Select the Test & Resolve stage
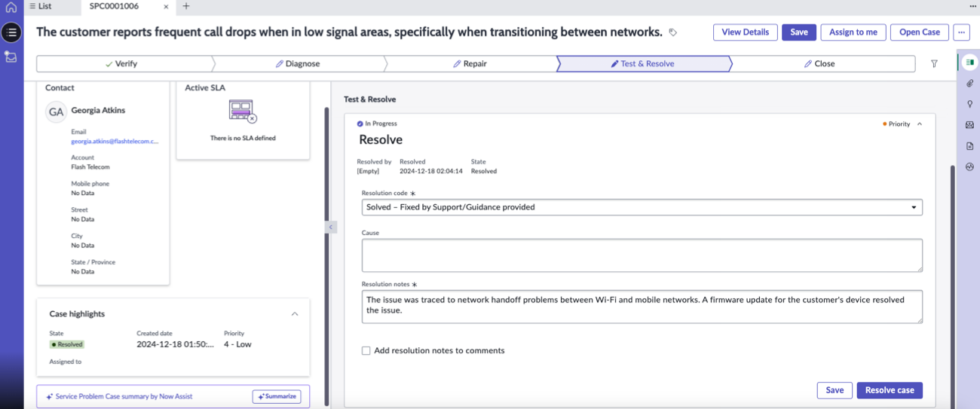 [x=643, y=64]
